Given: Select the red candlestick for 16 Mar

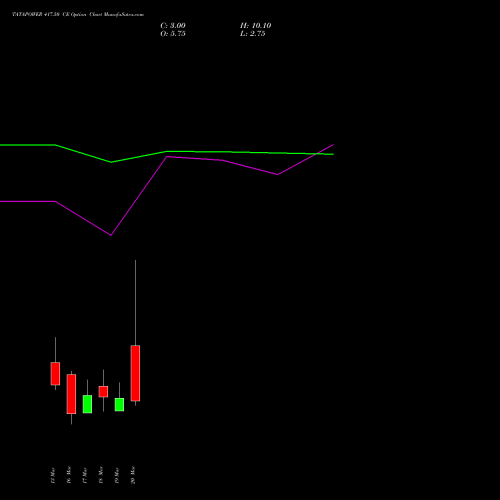Looking at the screenshot, I should click(x=71, y=394).
